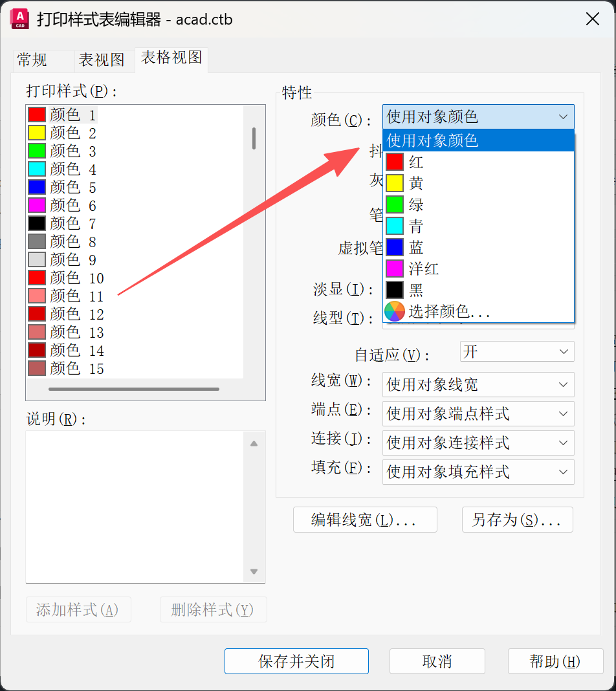This screenshot has height=691, width=616.
Task: Close the 打印样式表编辑器 dialog
Action: coord(592,19)
